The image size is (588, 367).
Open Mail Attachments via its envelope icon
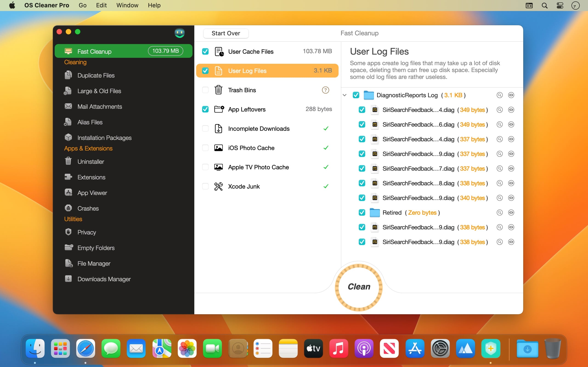[x=68, y=106]
